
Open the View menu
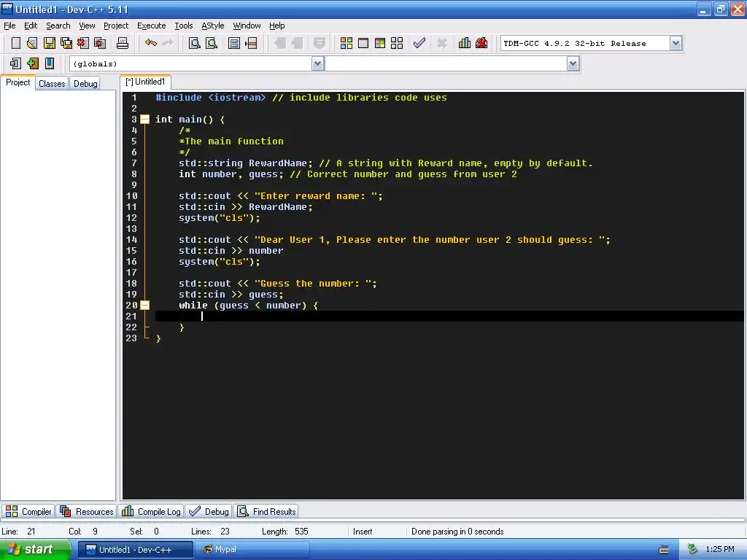87,26
